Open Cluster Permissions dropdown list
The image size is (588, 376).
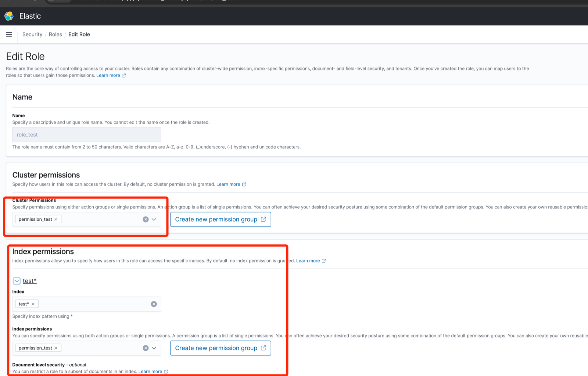tap(154, 219)
